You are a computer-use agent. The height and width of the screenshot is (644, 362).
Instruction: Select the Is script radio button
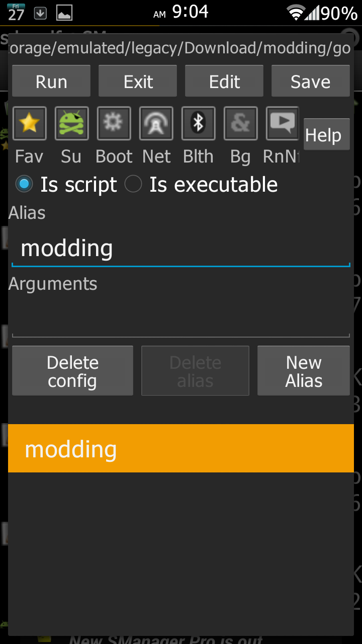click(24, 185)
